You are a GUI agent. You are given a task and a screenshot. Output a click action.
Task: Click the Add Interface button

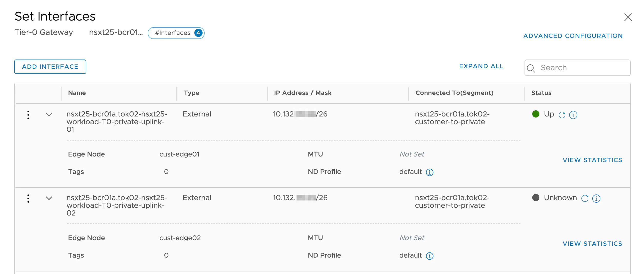50,67
